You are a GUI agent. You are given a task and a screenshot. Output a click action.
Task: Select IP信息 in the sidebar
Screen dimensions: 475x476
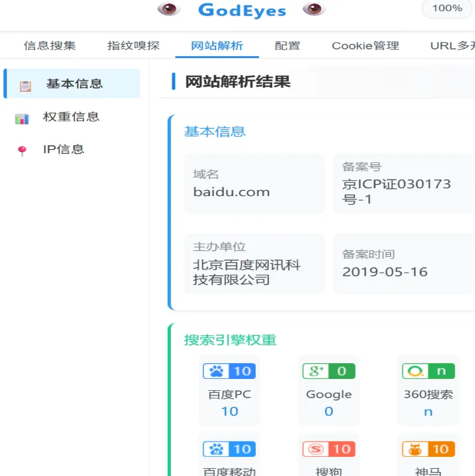(x=64, y=149)
